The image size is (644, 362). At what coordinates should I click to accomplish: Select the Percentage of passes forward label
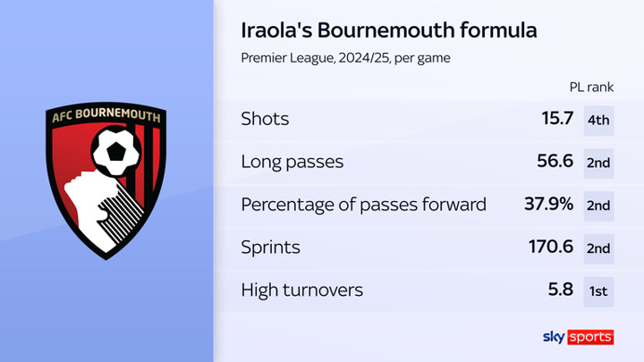pos(364,205)
